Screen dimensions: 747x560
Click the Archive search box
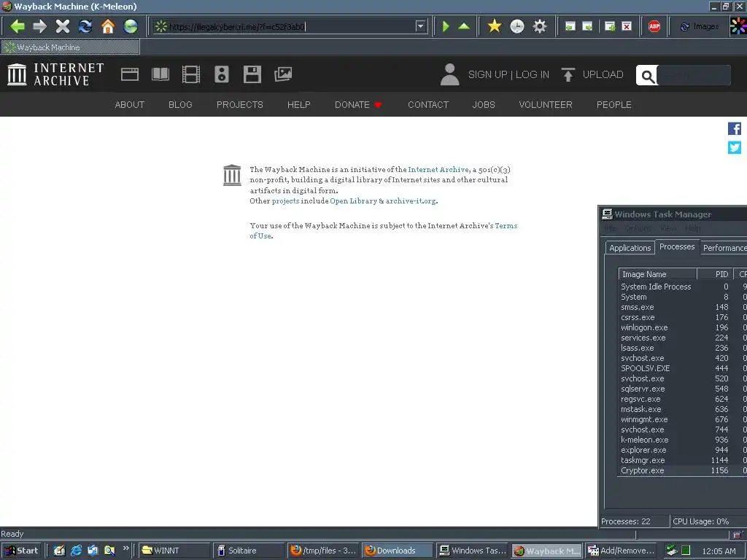click(x=694, y=75)
